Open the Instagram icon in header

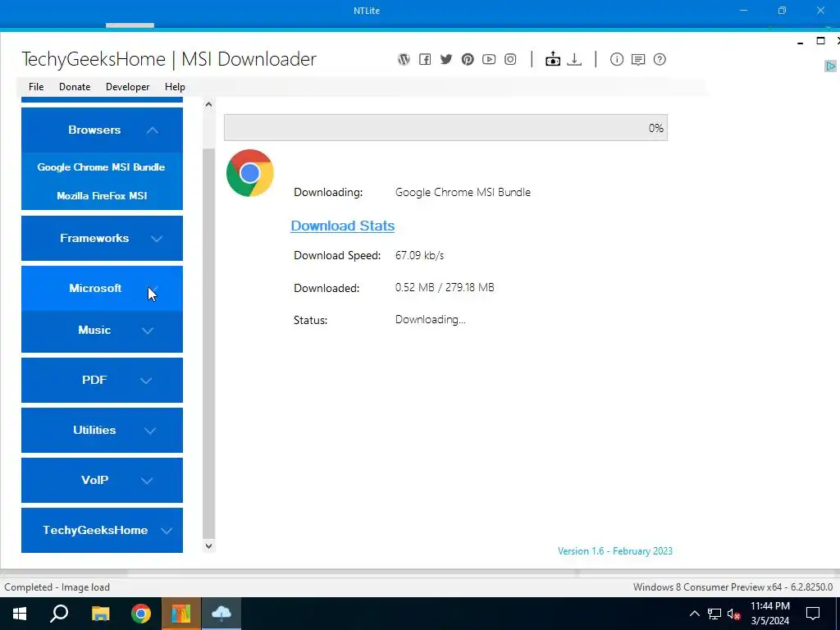click(x=510, y=59)
